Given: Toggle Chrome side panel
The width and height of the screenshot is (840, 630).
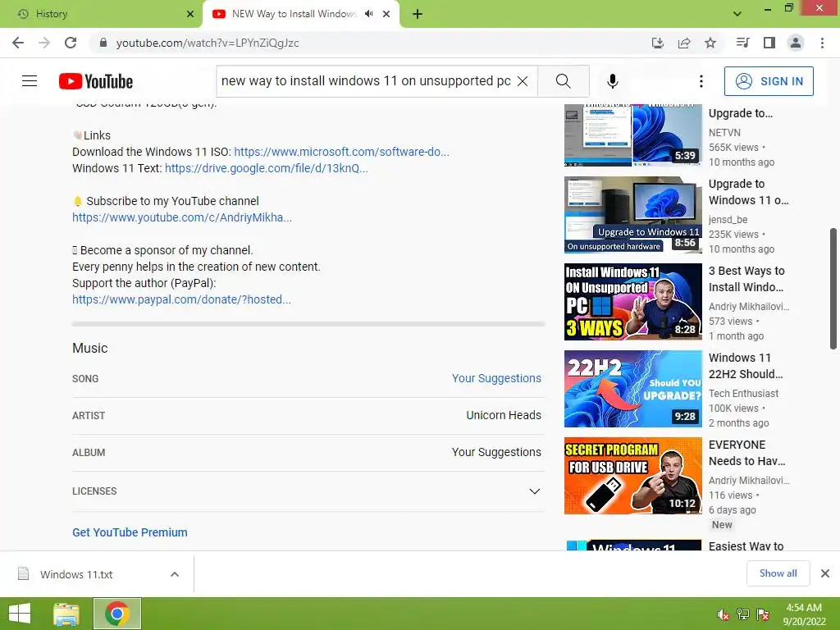Looking at the screenshot, I should [x=769, y=43].
